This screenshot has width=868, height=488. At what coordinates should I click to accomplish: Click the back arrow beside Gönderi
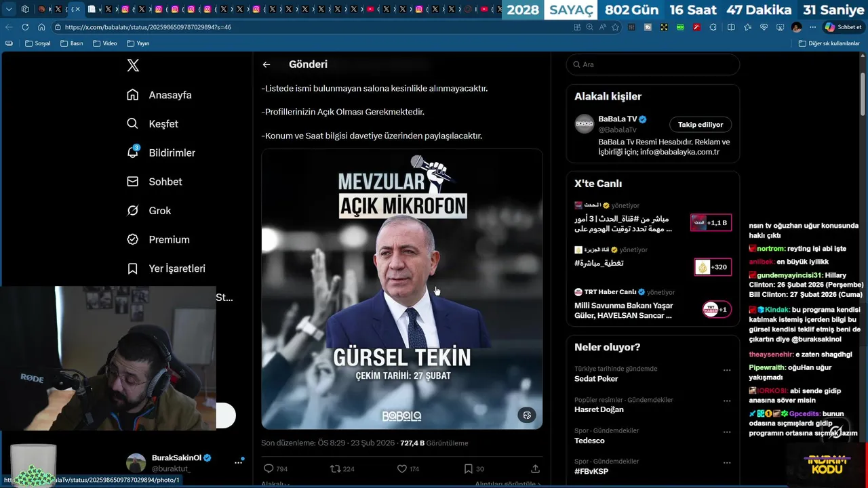[267, 64]
